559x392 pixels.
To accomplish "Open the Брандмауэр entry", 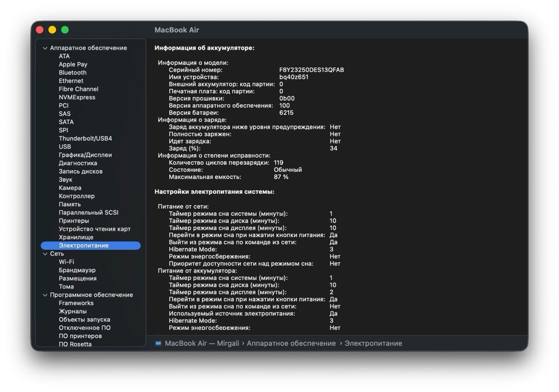I will point(77,270).
